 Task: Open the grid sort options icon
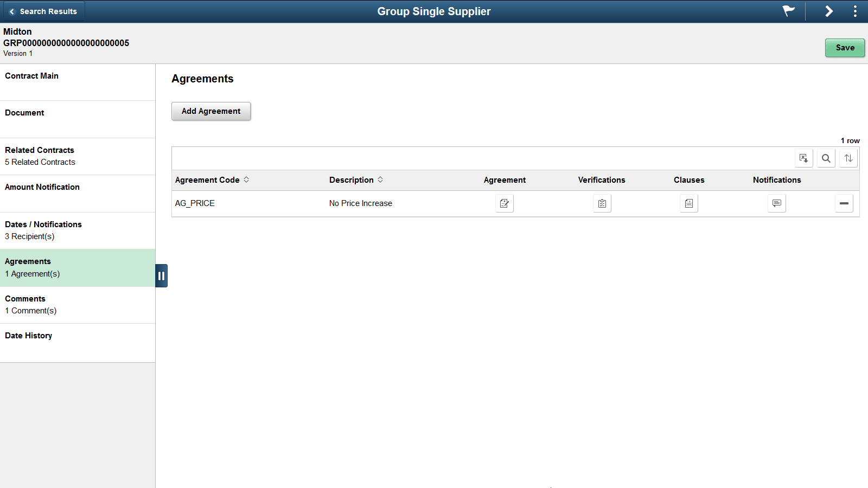click(848, 158)
